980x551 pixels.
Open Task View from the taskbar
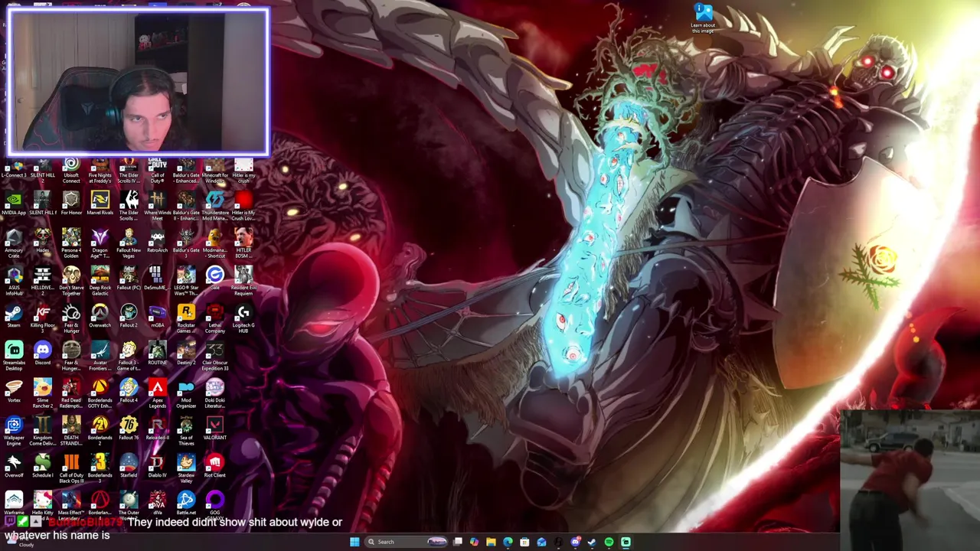pyautogui.click(x=458, y=542)
